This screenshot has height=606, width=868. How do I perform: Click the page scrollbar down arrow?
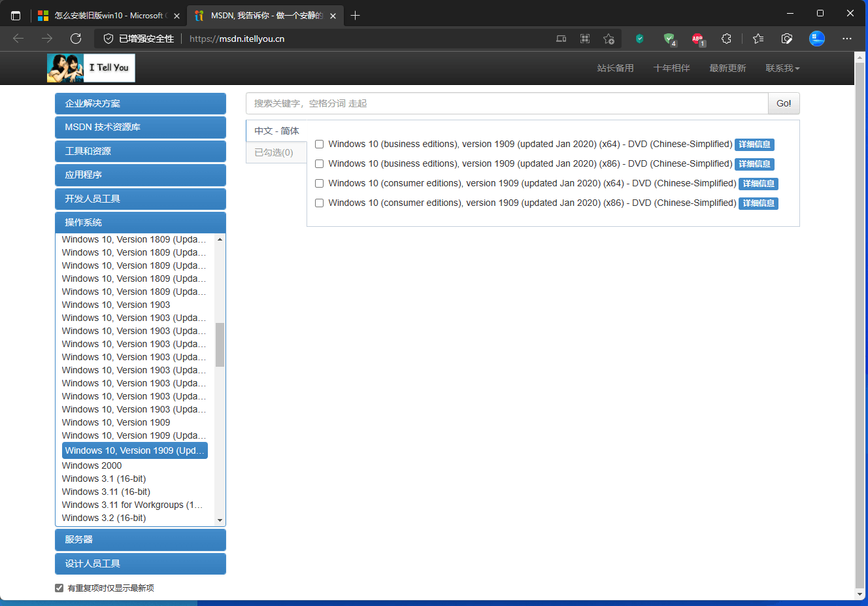pos(860,594)
